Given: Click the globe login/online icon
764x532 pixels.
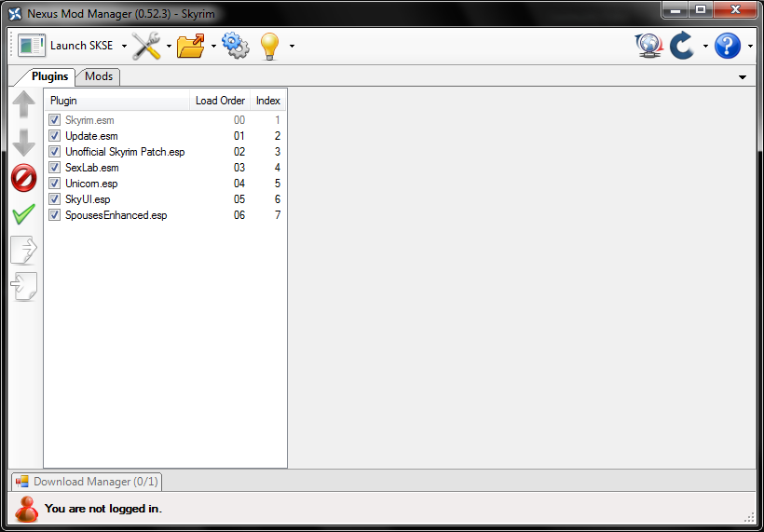Looking at the screenshot, I should [648, 46].
